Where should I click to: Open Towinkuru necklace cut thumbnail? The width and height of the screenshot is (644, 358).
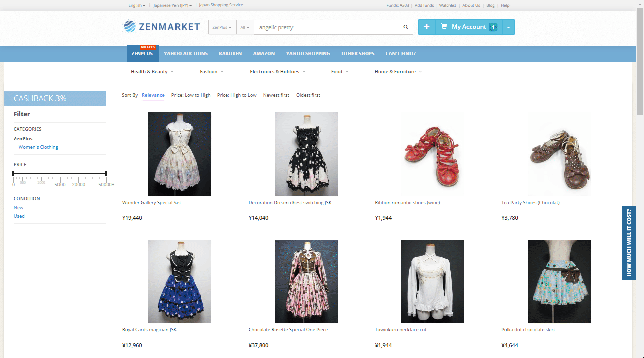coord(433,281)
